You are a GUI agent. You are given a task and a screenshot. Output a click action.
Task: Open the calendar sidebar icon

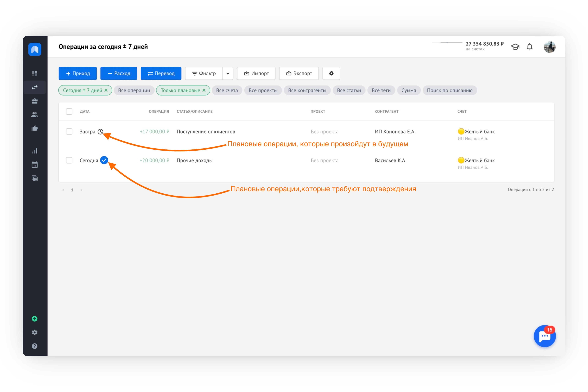click(x=34, y=164)
